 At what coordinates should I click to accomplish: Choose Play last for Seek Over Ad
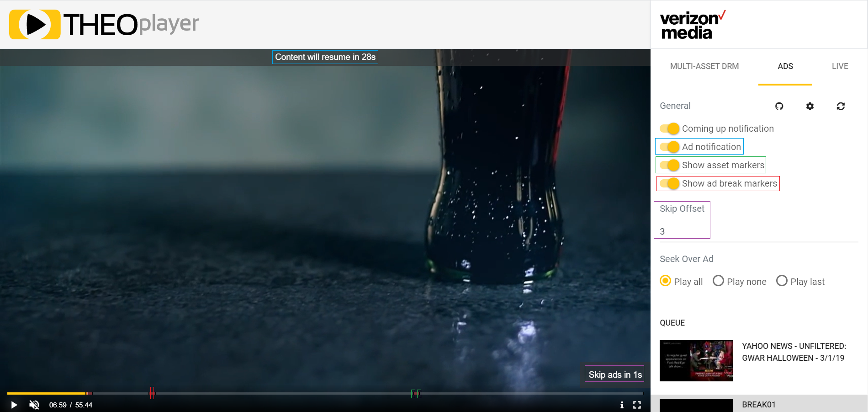pos(782,281)
